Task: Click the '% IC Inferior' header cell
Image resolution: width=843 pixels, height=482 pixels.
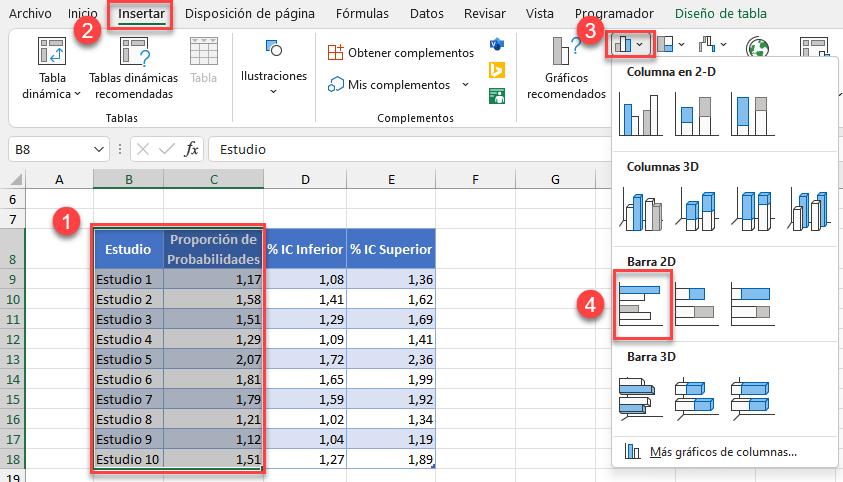Action: [305, 249]
